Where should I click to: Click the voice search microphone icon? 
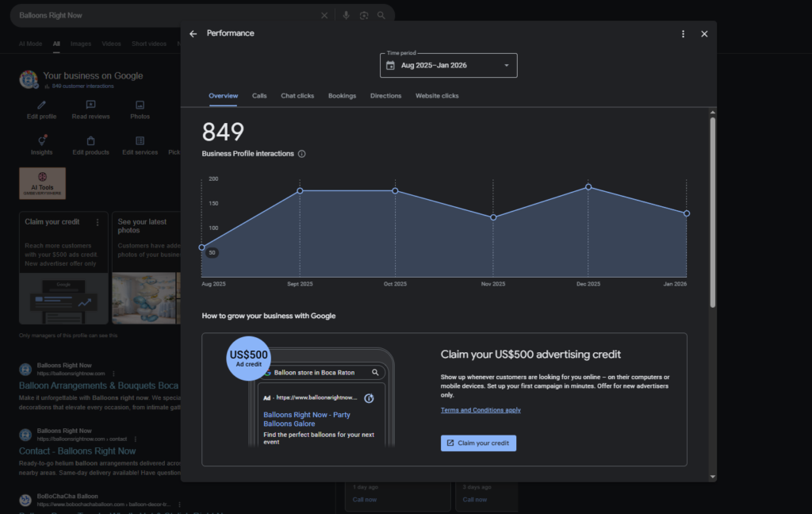click(345, 15)
